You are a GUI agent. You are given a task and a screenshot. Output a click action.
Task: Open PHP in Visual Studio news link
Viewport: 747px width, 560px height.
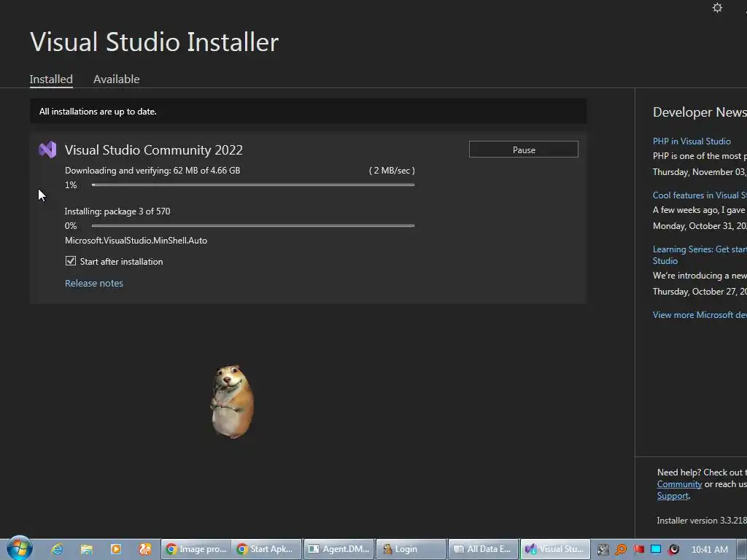coord(692,141)
